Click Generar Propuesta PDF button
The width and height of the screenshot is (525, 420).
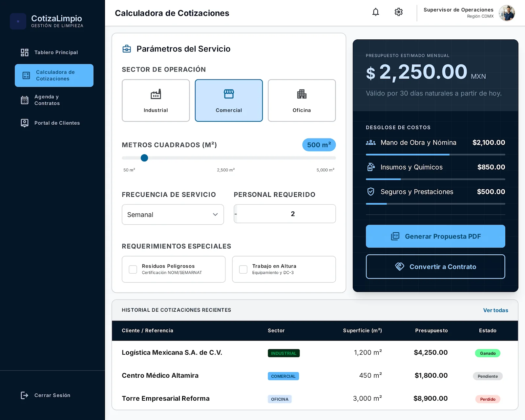pyautogui.click(x=435, y=236)
